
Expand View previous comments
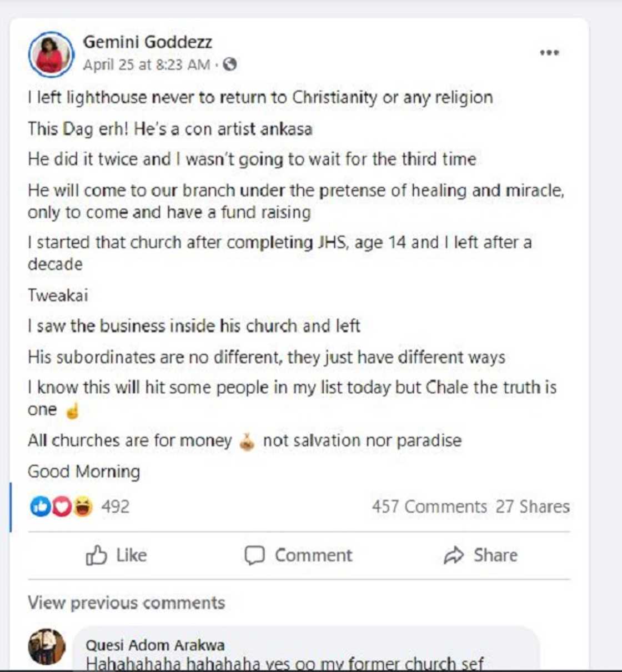coord(127,603)
